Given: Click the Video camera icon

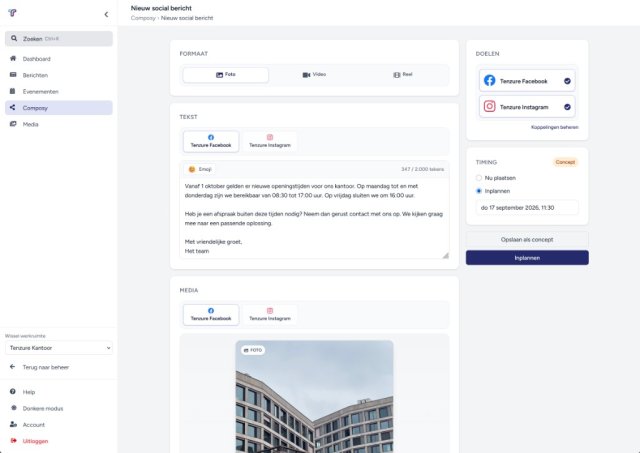Looking at the screenshot, I should click(306, 75).
